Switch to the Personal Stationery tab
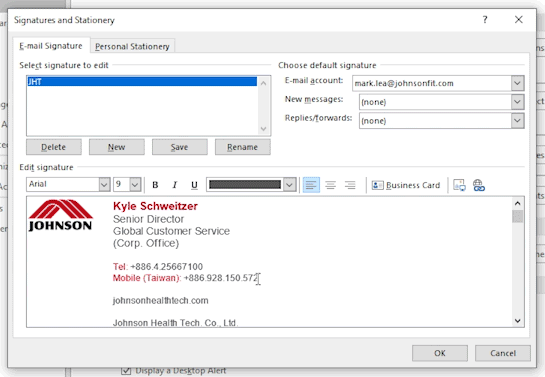The image size is (545, 377). [x=132, y=46]
